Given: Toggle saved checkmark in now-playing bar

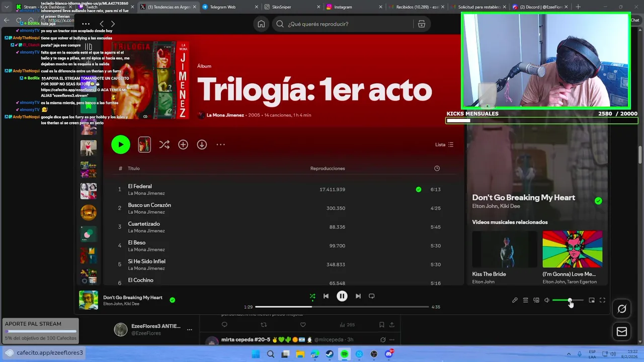Looking at the screenshot, I should [173, 300].
